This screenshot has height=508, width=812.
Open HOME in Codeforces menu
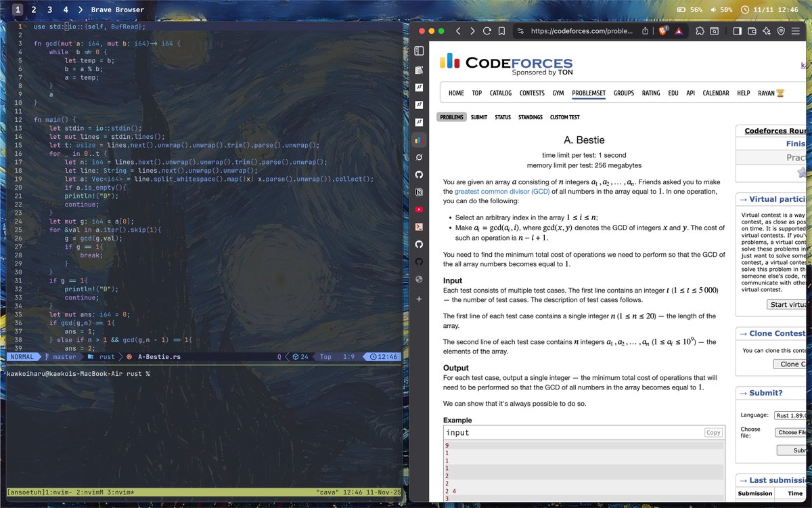[456, 93]
